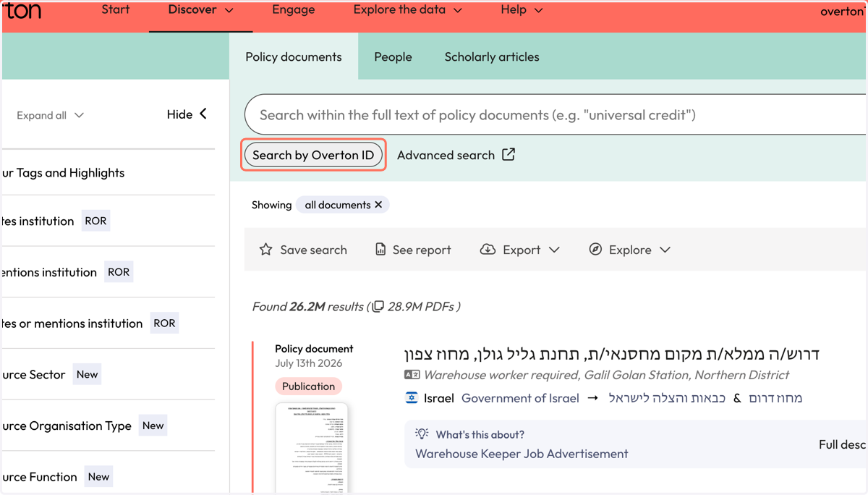Expand all filters in sidebar
868x495 pixels.
pyautogui.click(x=50, y=115)
